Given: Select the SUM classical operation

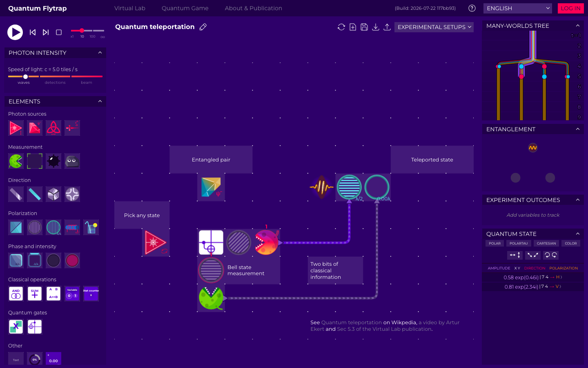Looking at the screenshot, I should pyautogui.click(x=35, y=294).
